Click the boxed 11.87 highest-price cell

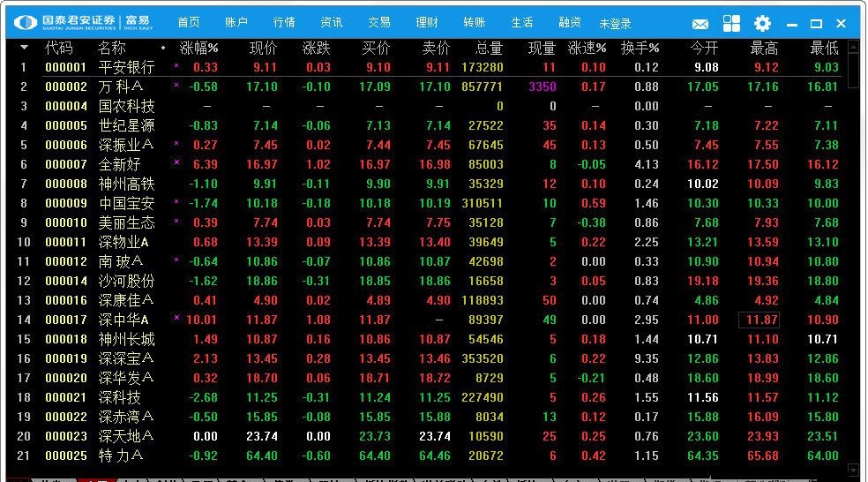[759, 320]
